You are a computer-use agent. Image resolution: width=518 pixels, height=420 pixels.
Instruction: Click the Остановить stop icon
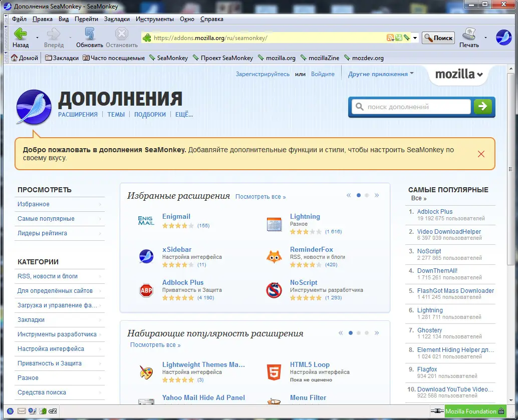tap(122, 34)
